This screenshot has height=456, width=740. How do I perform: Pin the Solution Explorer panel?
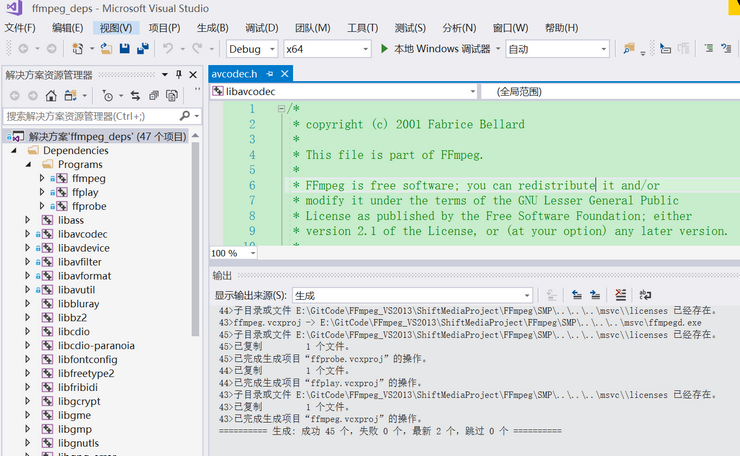pos(179,75)
